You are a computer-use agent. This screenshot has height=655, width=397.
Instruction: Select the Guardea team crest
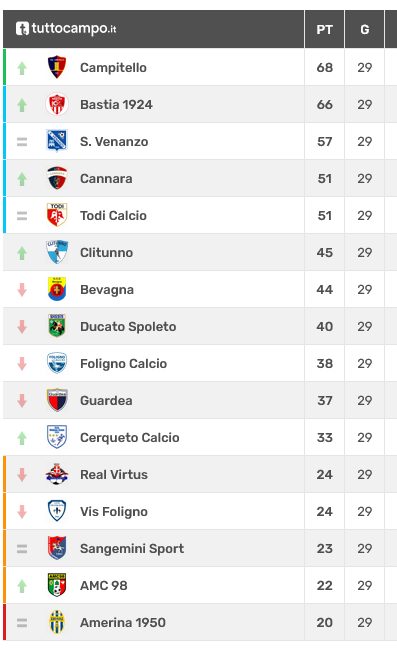(x=57, y=400)
